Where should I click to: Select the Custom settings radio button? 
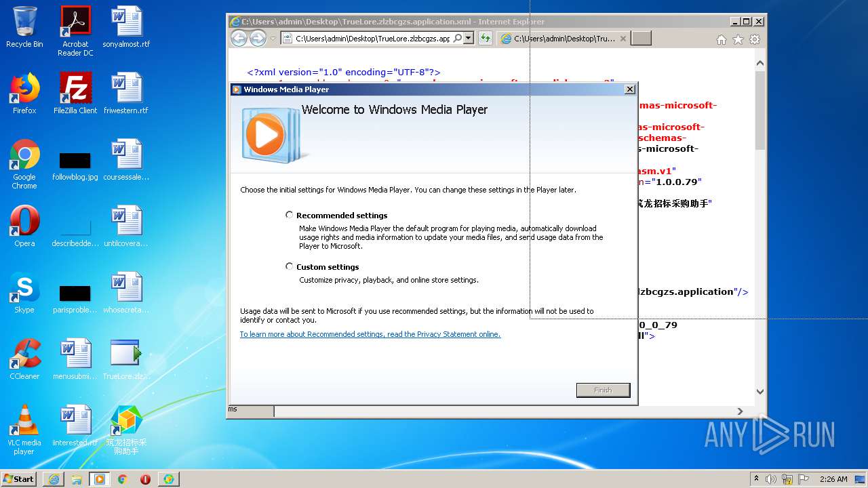290,266
